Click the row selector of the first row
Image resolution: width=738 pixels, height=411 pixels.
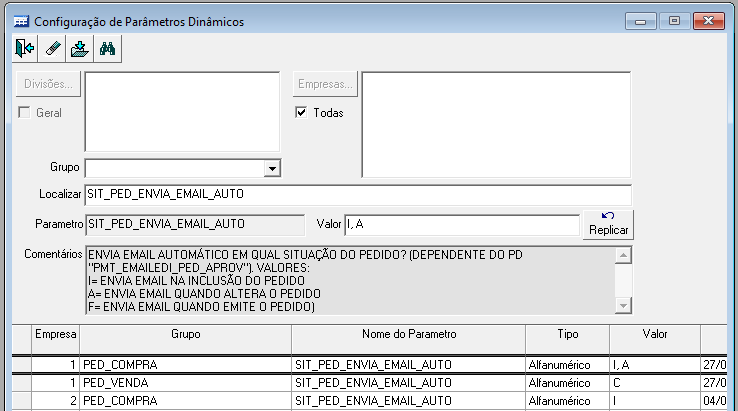point(22,365)
